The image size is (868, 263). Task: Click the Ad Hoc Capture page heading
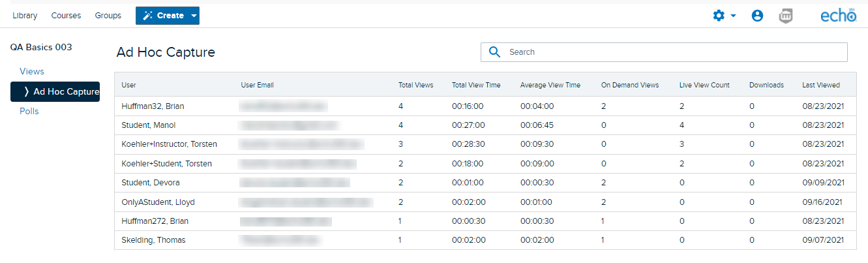tap(166, 52)
